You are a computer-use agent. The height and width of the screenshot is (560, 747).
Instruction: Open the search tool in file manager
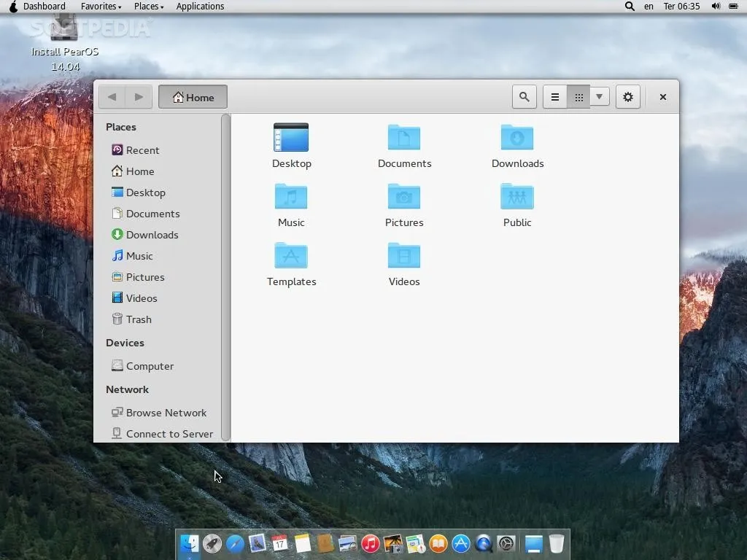click(524, 97)
